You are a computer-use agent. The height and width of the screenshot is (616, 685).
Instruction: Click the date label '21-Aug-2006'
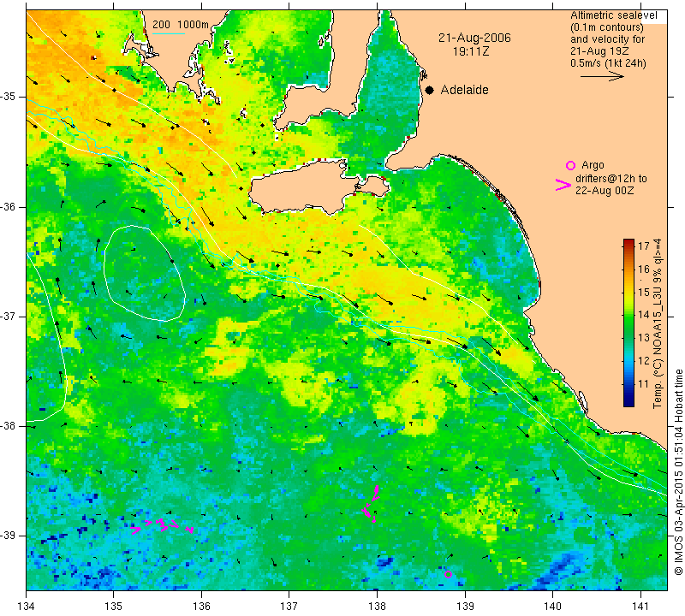(475, 38)
